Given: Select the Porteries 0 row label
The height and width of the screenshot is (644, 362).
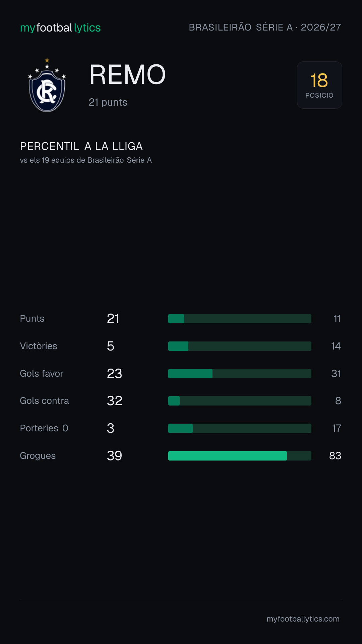Looking at the screenshot, I should coord(44,428).
